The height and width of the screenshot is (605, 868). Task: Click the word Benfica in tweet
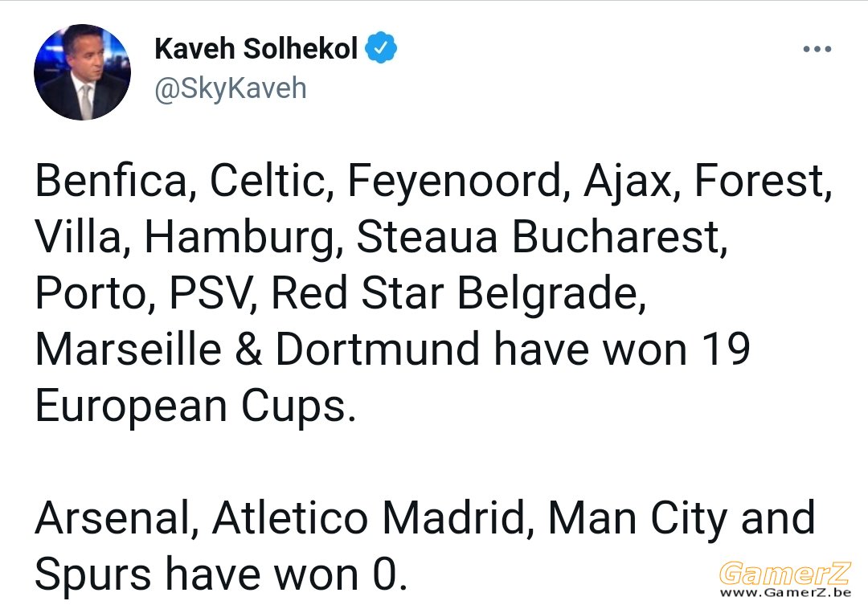tap(111, 181)
